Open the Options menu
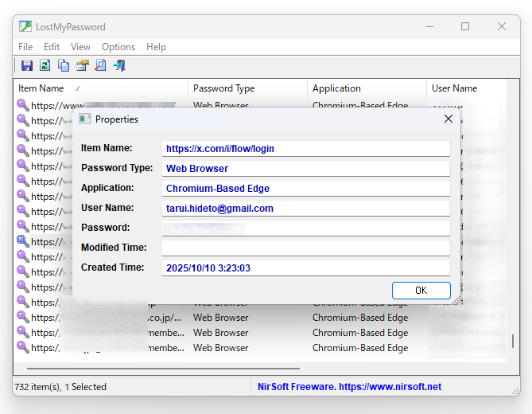This screenshot has height=414, width=532. (118, 47)
